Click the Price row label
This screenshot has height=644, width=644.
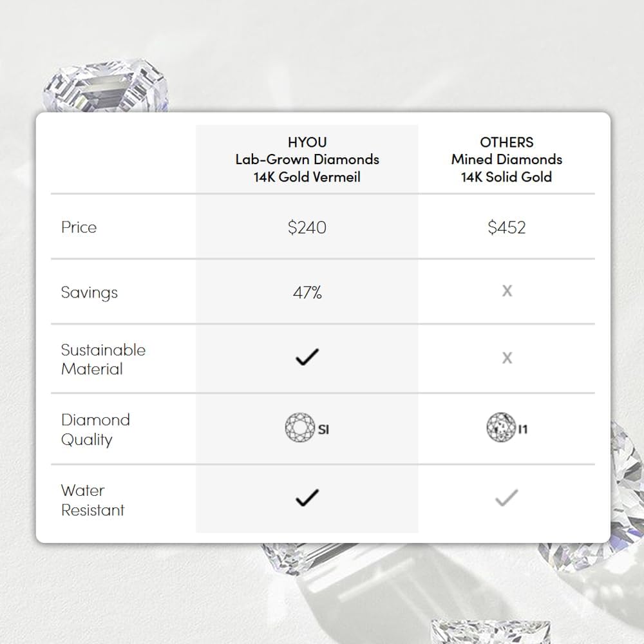tap(79, 227)
